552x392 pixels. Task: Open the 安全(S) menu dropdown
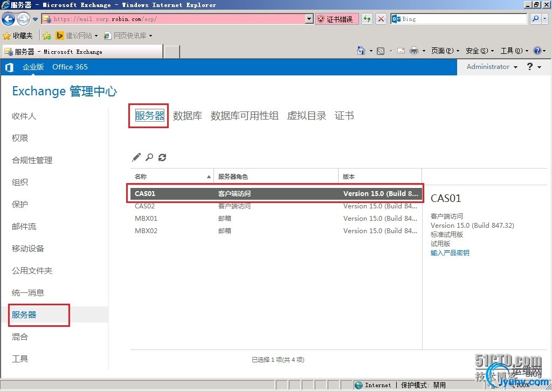coord(479,51)
